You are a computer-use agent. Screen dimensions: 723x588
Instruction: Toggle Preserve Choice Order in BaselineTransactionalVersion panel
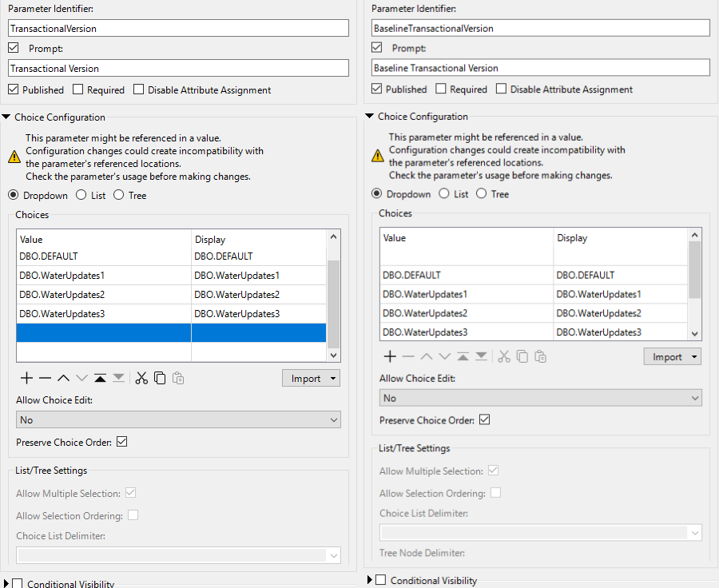[x=485, y=419]
